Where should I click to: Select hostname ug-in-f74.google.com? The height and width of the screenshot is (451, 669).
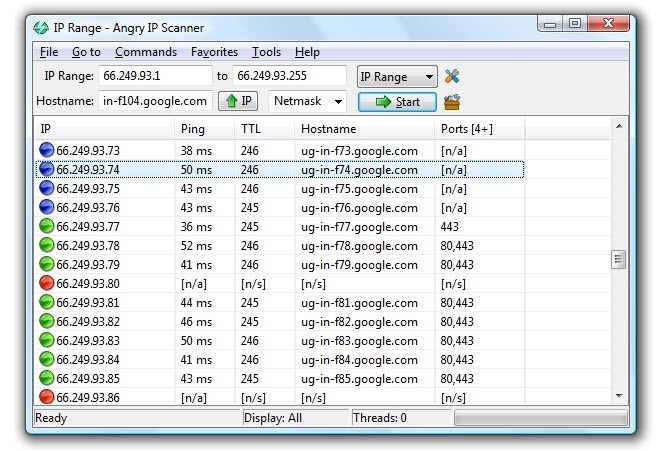click(359, 170)
